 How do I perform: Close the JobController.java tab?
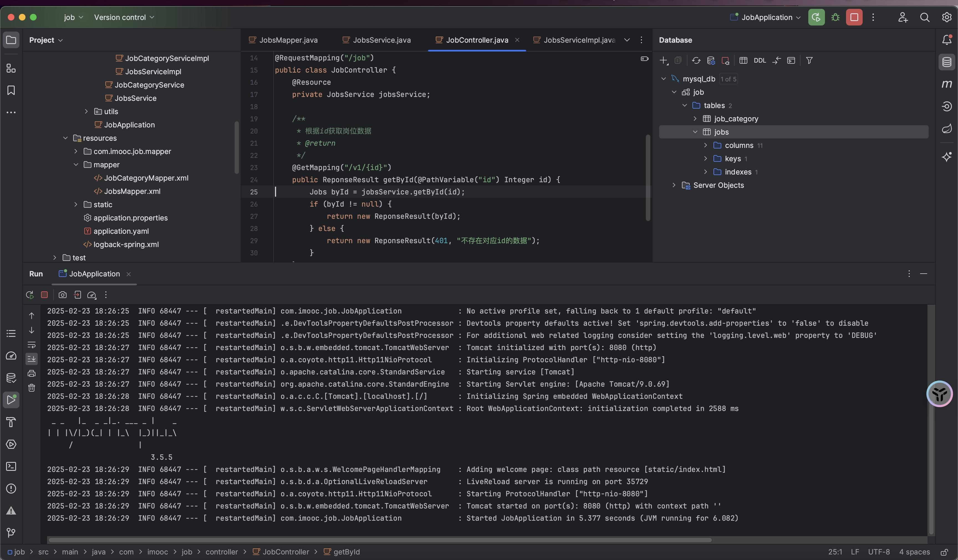click(517, 40)
